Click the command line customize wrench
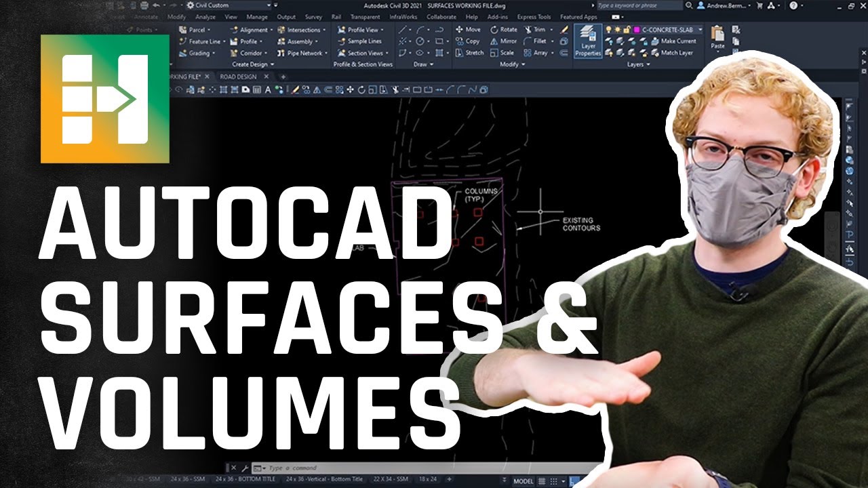The height and width of the screenshot is (488, 868). tap(245, 468)
